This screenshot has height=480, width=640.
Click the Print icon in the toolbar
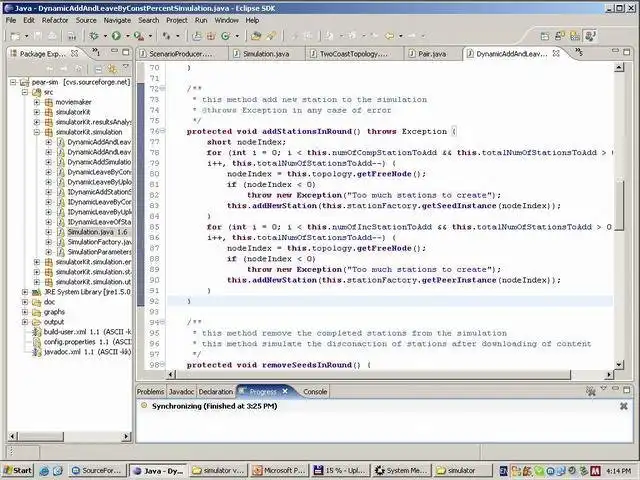click(52, 36)
